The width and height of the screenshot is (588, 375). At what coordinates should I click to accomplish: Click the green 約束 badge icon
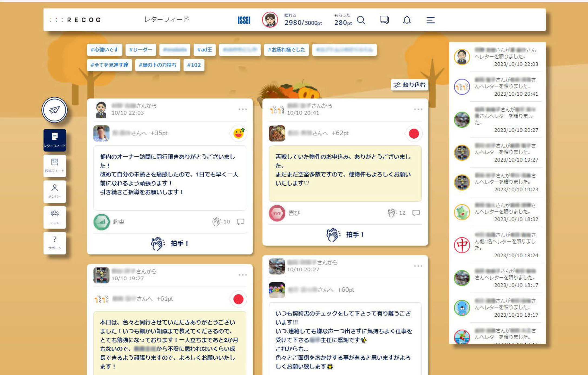point(101,222)
